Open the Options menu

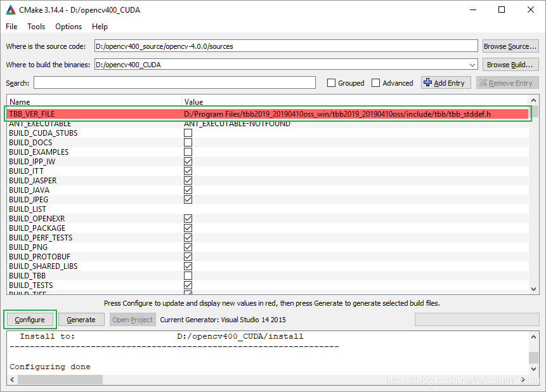pos(68,27)
